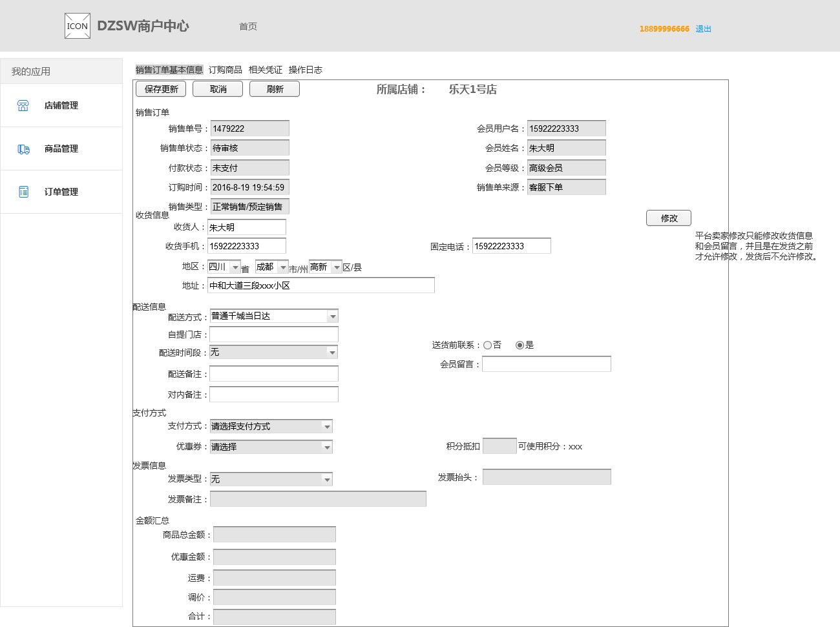
Task: Click the 运费 field
Action: [275, 578]
